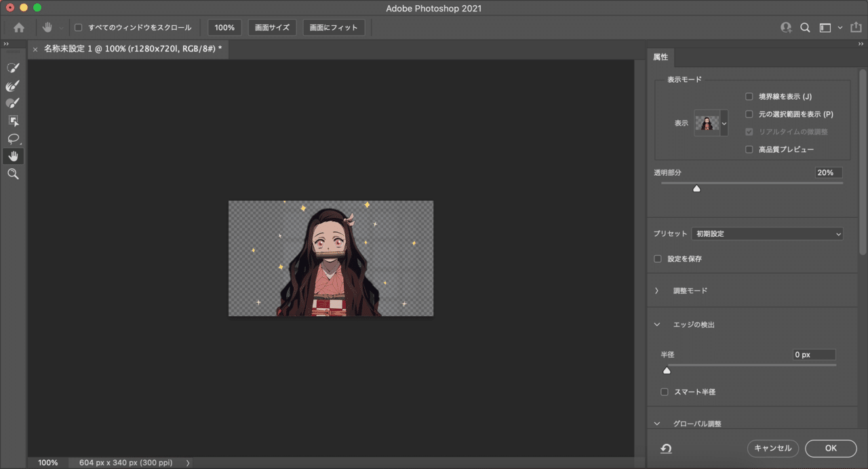Select the Refine Edge Brush tool
This screenshot has height=469, width=868.
(x=13, y=86)
